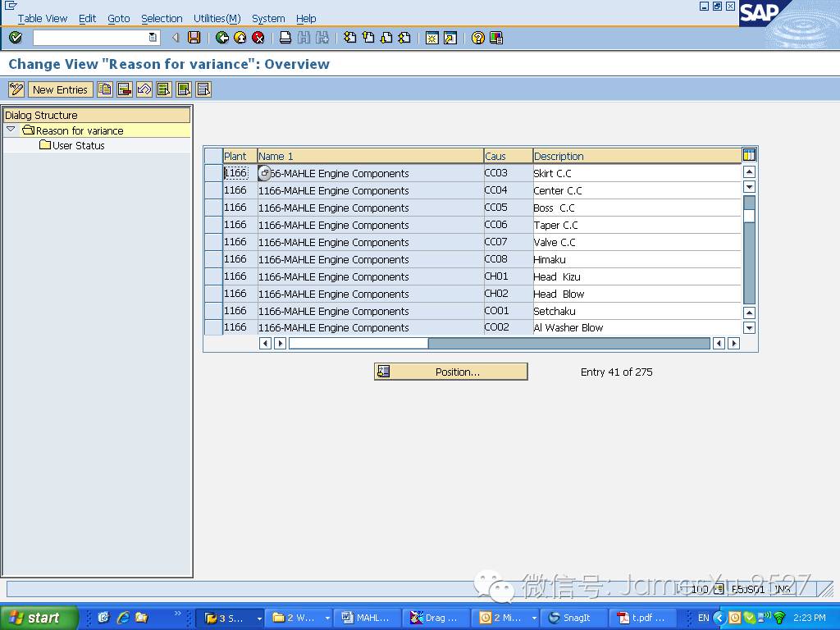This screenshot has width=840, height=630.
Task: Click the Select Block icon
Action: (184, 89)
